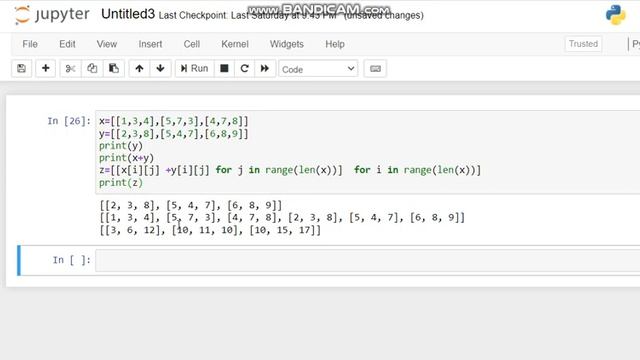Screen dimensions: 640x360
Task: Run the current cell
Action: (x=194, y=69)
